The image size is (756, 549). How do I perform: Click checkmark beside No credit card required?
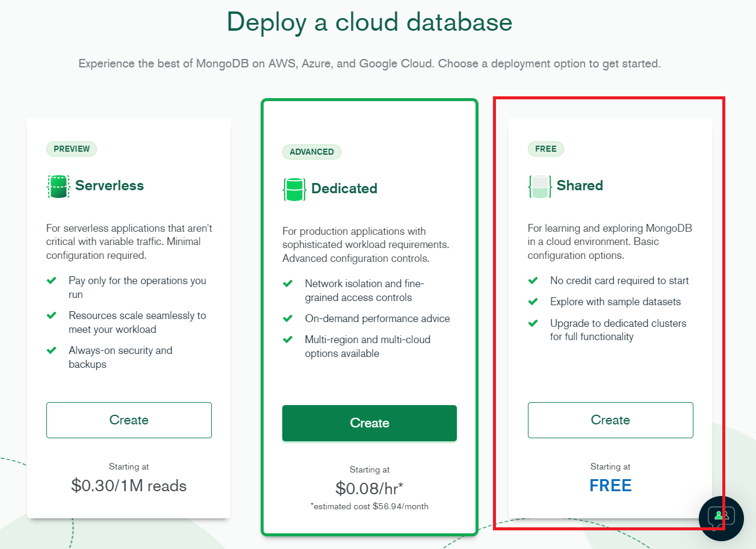[533, 281]
